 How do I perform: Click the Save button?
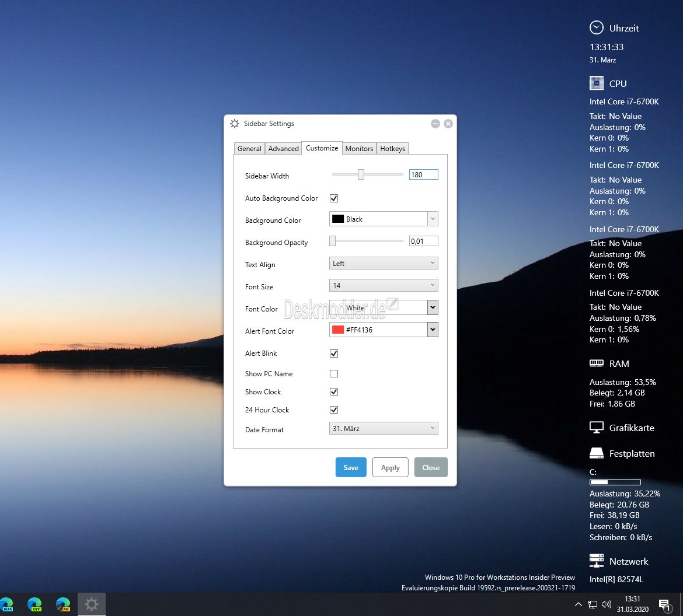click(351, 467)
